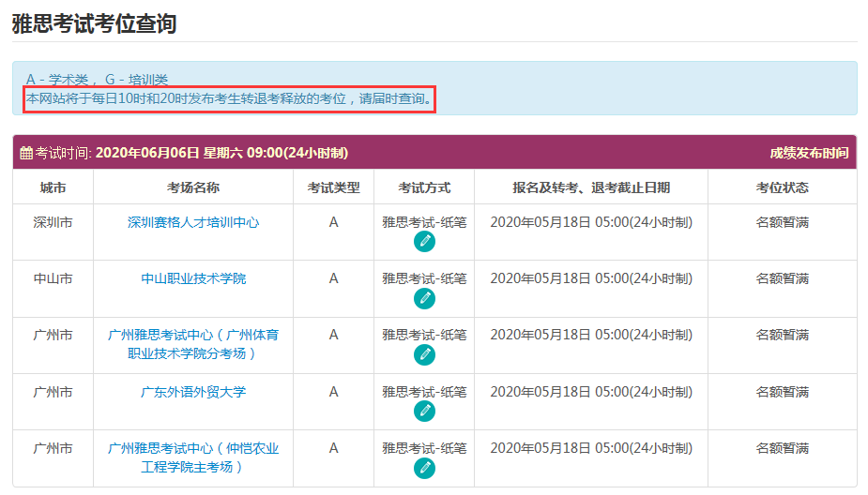Click the 城市 column header

(x=53, y=187)
